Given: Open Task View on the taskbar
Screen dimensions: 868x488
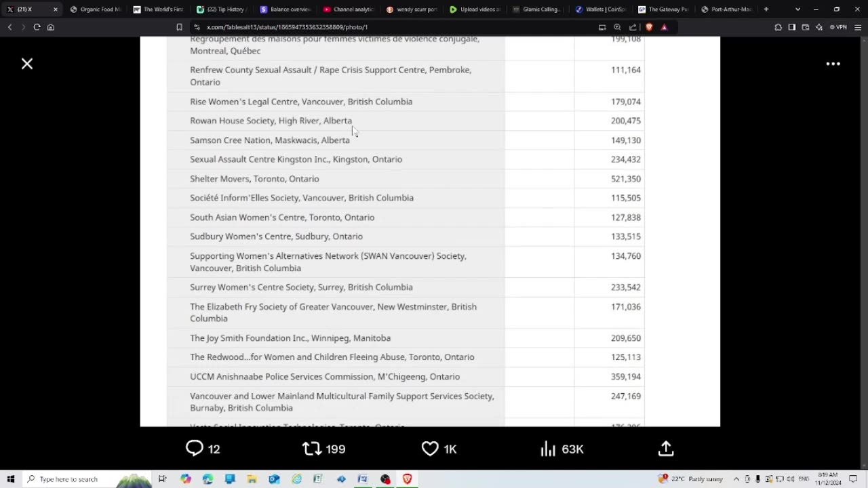Looking at the screenshot, I should 163,479.
